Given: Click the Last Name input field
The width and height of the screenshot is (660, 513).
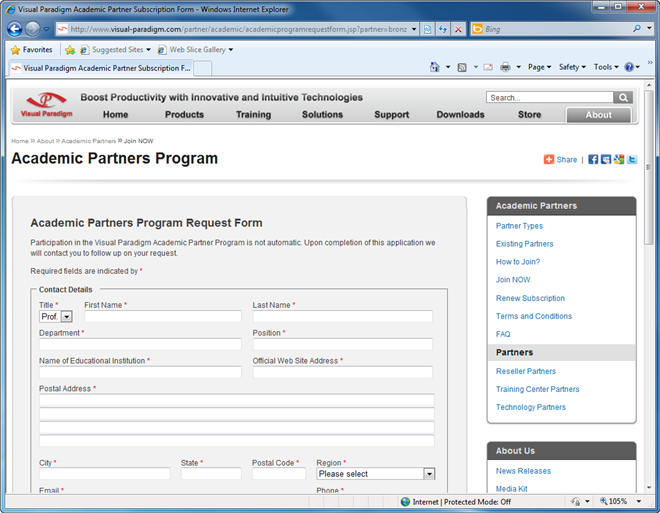Looking at the screenshot, I should [x=343, y=316].
